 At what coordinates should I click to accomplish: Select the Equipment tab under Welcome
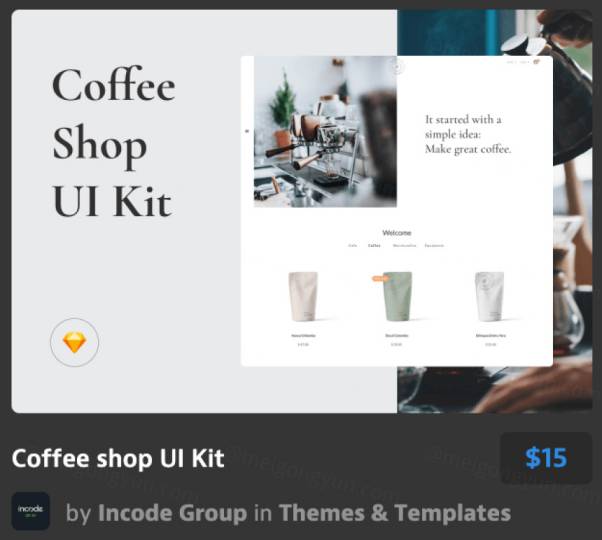tap(434, 245)
